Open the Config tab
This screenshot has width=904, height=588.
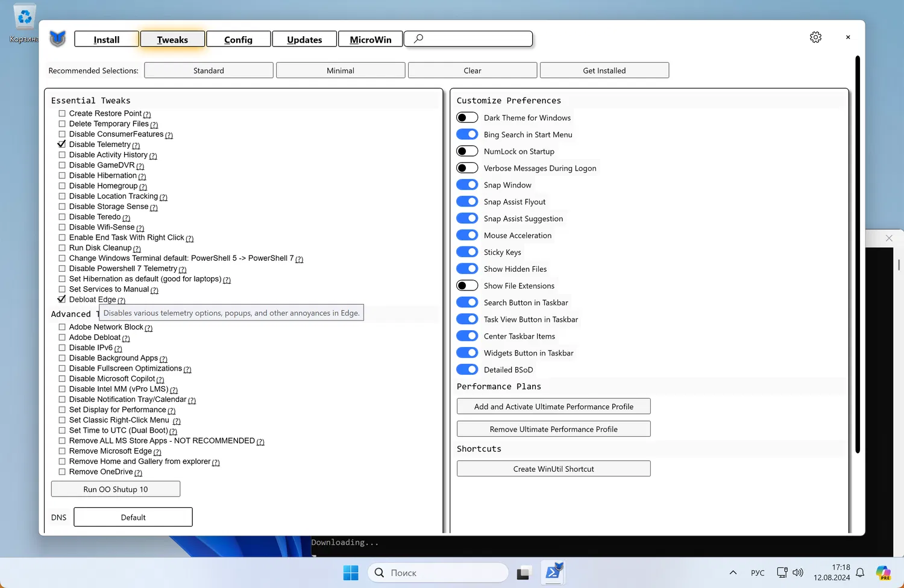239,39
